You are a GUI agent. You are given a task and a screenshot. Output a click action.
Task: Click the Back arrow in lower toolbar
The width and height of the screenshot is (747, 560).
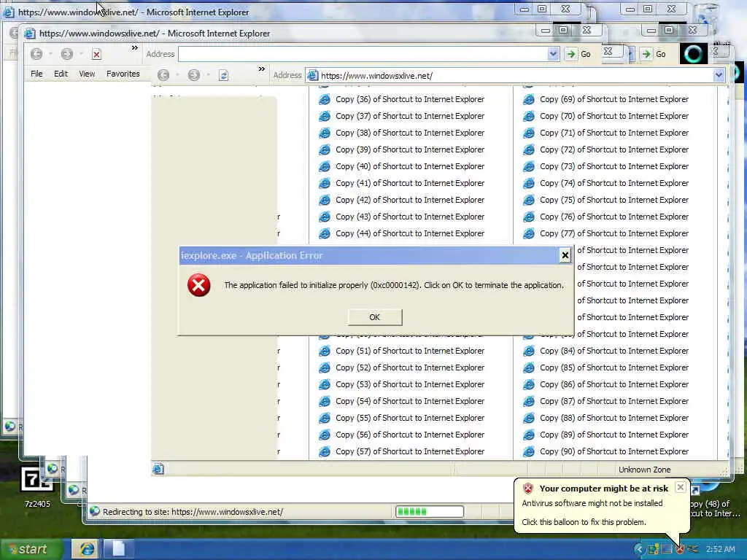coord(163,75)
